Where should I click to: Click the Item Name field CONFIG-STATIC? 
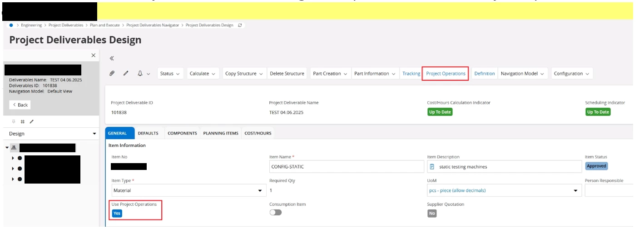pyautogui.click(x=346, y=167)
